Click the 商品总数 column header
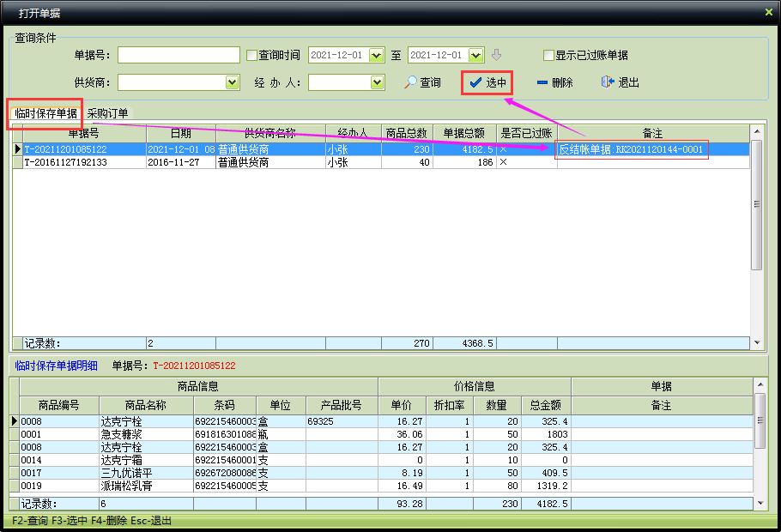This screenshot has width=781, height=532. pyautogui.click(x=407, y=133)
